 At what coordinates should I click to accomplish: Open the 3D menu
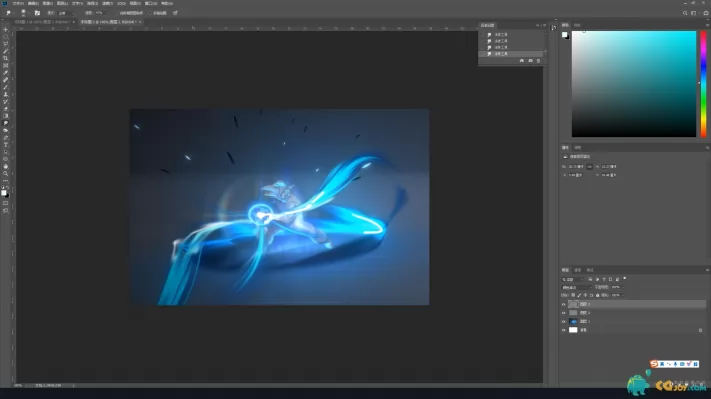(x=121, y=4)
